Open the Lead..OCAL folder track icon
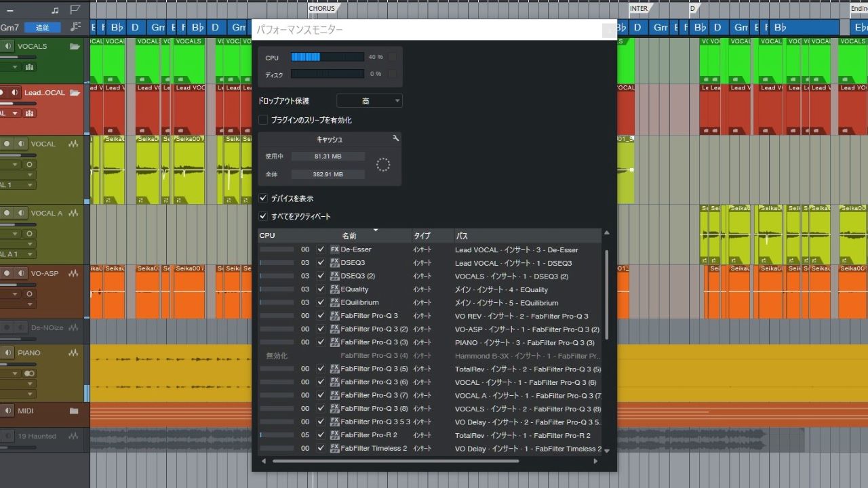The image size is (868, 488). click(x=75, y=92)
